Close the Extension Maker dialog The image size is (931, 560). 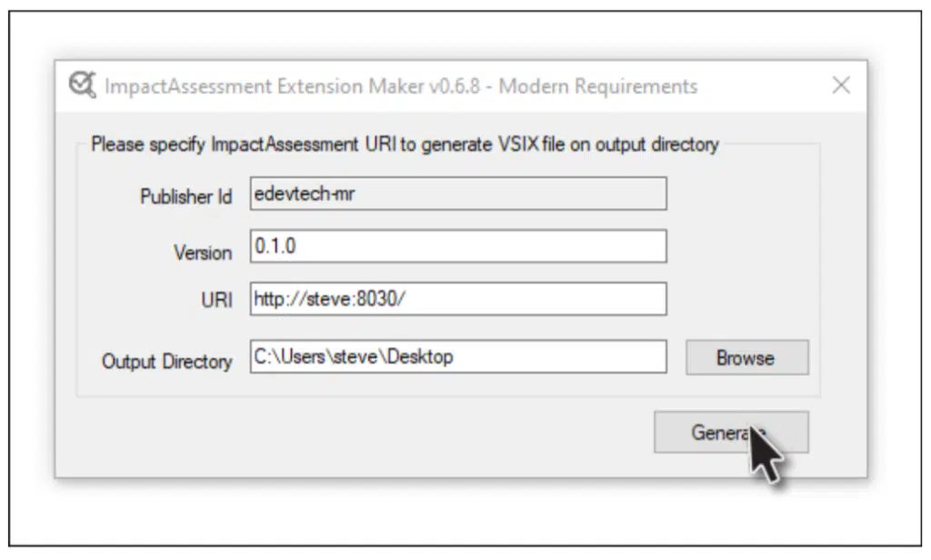(x=841, y=85)
